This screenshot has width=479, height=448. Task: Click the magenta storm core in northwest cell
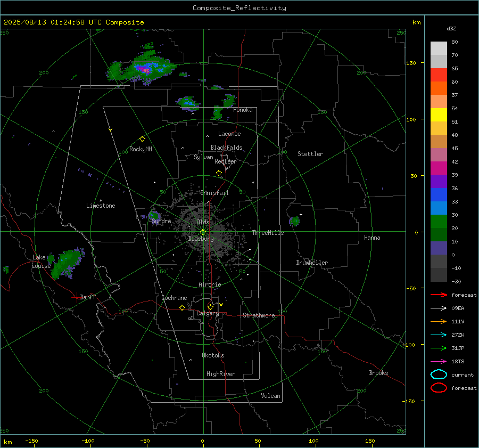tap(144, 69)
